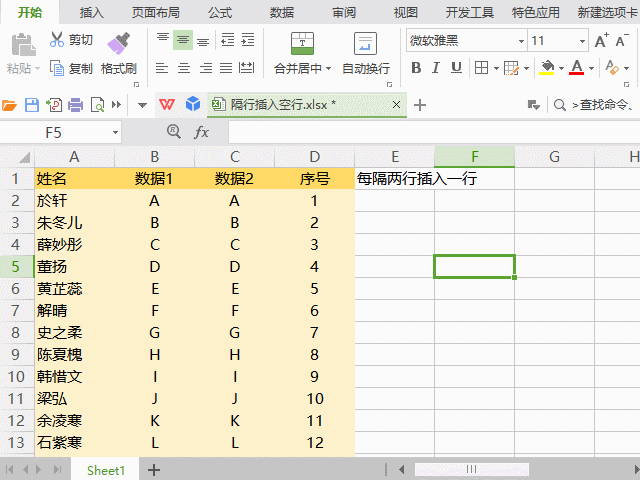Click the Merge and Center icon
The width and height of the screenshot is (640, 480).
pyautogui.click(x=302, y=44)
